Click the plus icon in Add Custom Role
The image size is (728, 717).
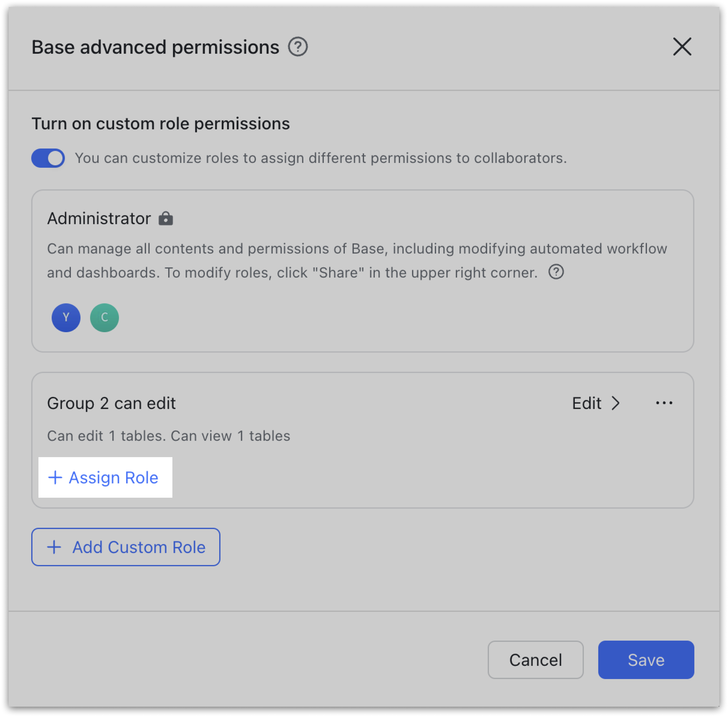[x=54, y=547]
